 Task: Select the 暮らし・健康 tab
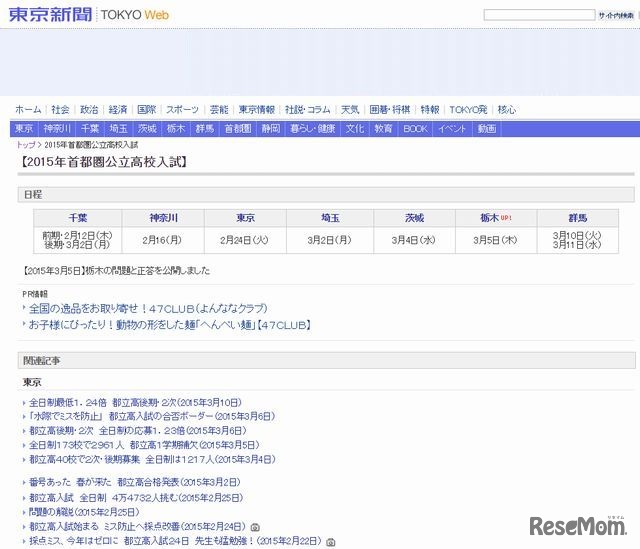(x=312, y=129)
